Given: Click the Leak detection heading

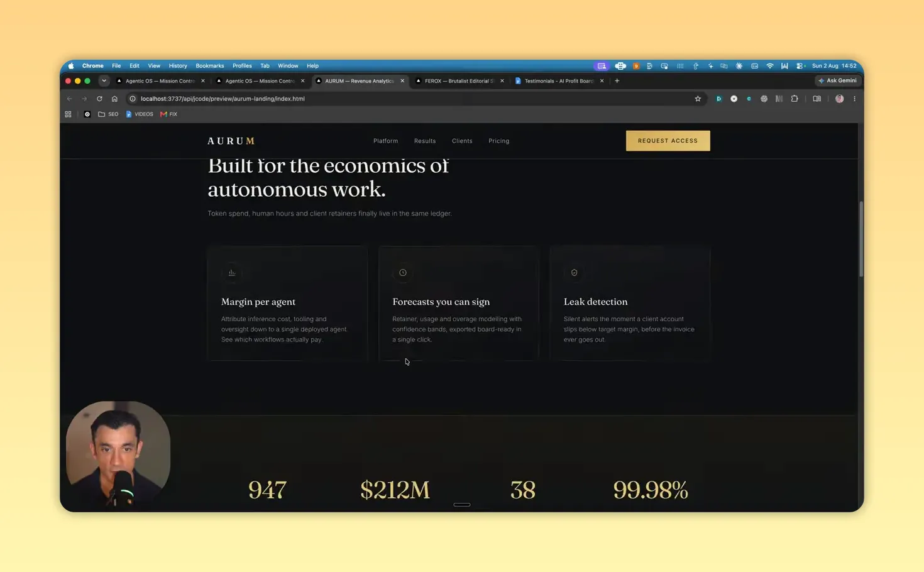Looking at the screenshot, I should point(595,302).
